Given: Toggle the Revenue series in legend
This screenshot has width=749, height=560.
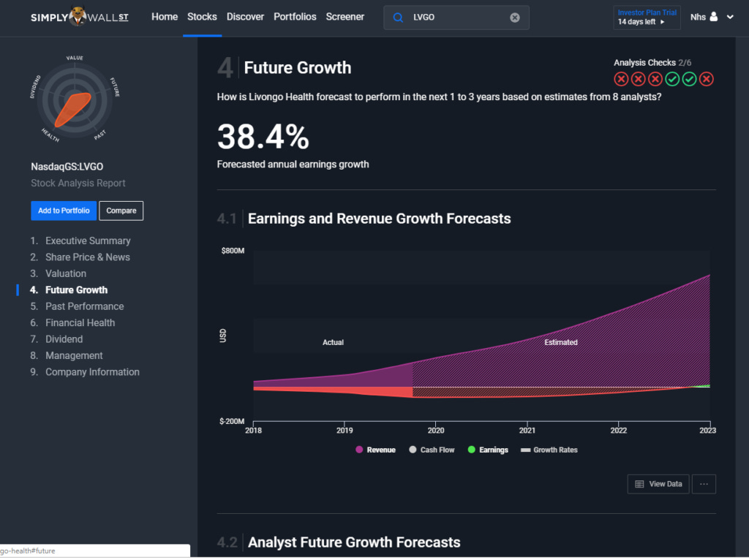Looking at the screenshot, I should coord(375,450).
